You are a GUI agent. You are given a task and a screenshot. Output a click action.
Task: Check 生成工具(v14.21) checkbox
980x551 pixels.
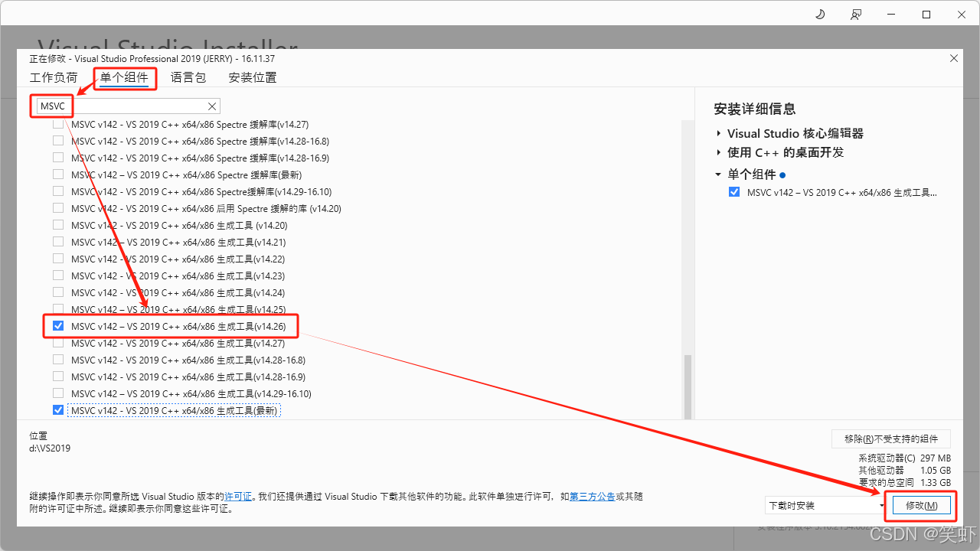click(x=58, y=242)
